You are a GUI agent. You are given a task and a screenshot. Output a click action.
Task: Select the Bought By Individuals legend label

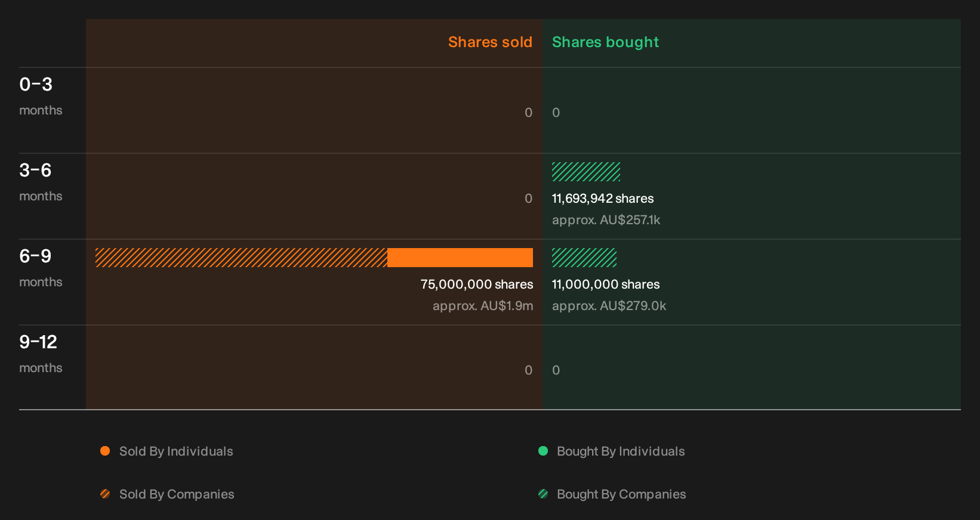pos(621,451)
